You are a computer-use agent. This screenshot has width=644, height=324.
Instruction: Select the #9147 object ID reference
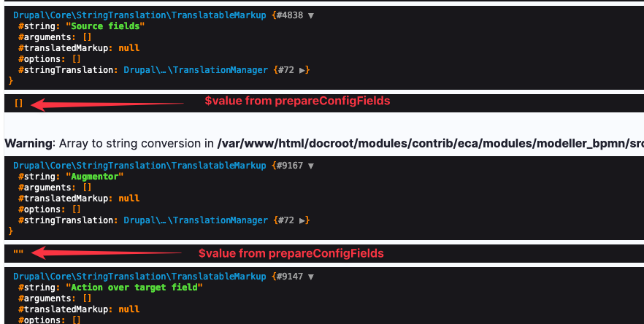(x=290, y=277)
